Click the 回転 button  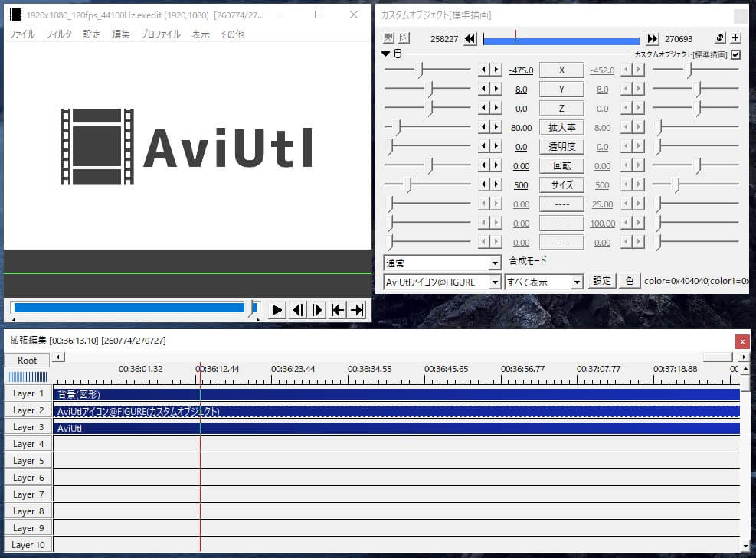[x=561, y=166]
